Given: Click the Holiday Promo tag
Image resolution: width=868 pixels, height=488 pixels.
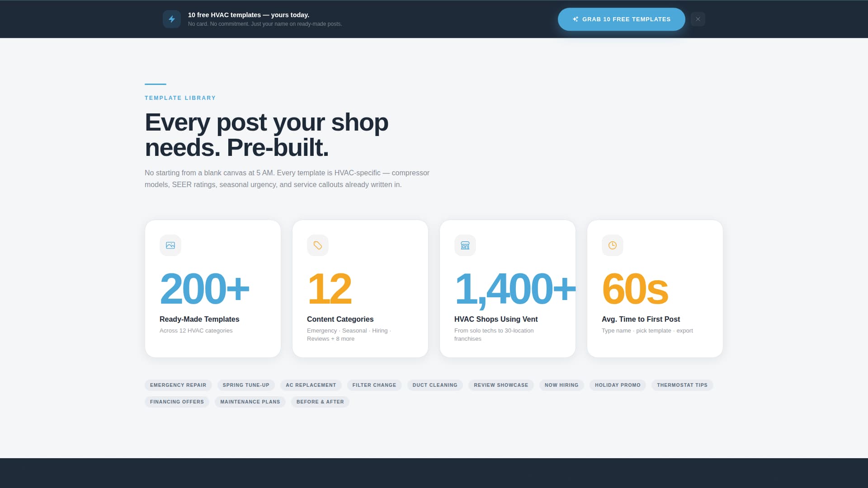Looking at the screenshot, I should tap(618, 385).
